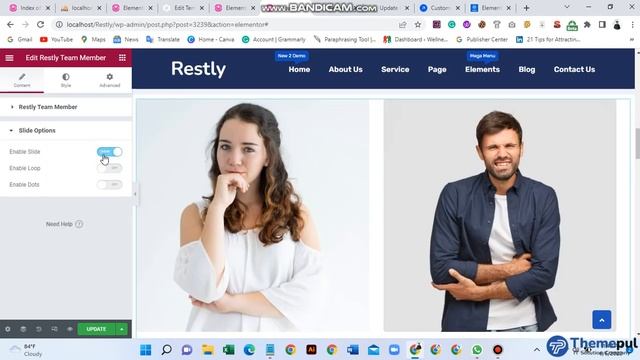Image resolution: width=640 pixels, height=360 pixels.
Task: Click the green beta extension icon
Action: pyautogui.click(x=572, y=25)
